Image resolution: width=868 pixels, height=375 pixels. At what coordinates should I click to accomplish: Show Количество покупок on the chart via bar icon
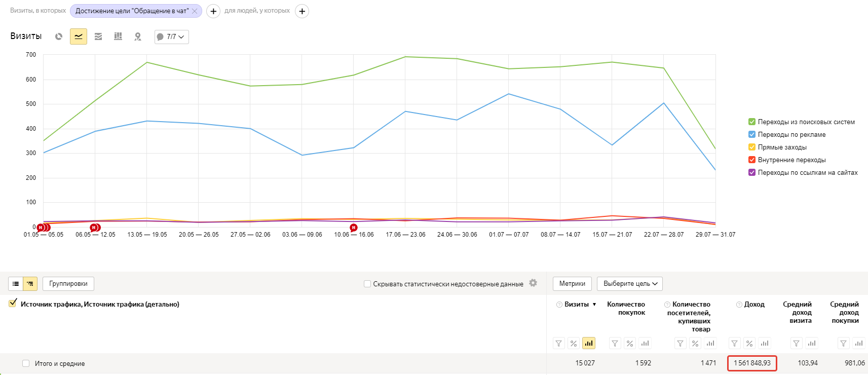(645, 344)
